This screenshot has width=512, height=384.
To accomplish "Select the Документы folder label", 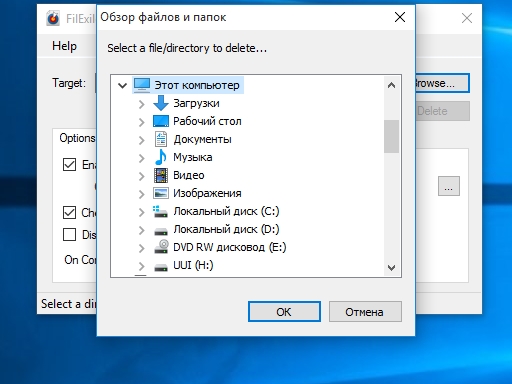I will tap(202, 139).
